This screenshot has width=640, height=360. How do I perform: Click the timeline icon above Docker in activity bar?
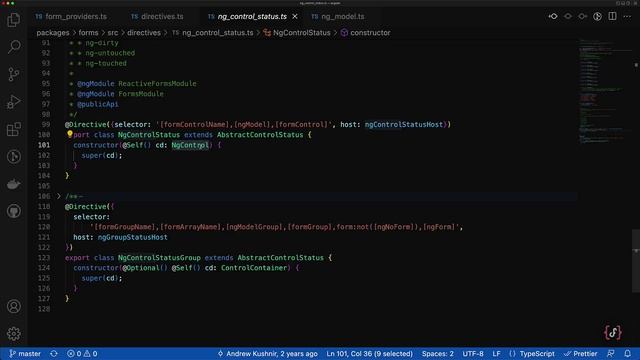coord(13,157)
